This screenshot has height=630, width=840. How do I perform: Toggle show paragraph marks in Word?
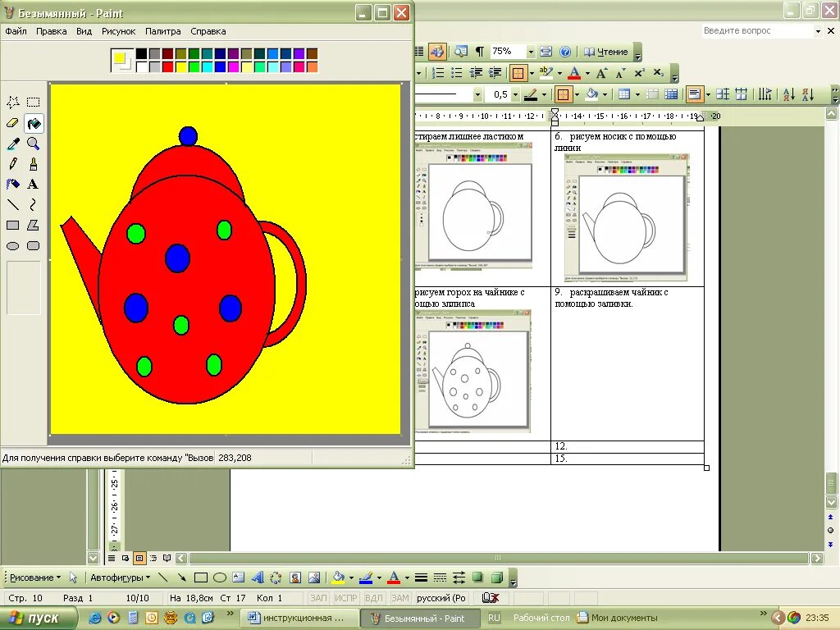pyautogui.click(x=480, y=52)
